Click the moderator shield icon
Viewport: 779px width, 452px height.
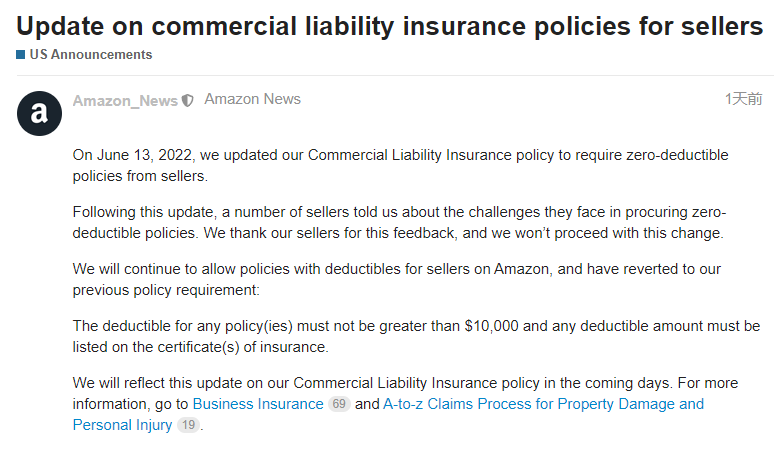187,101
